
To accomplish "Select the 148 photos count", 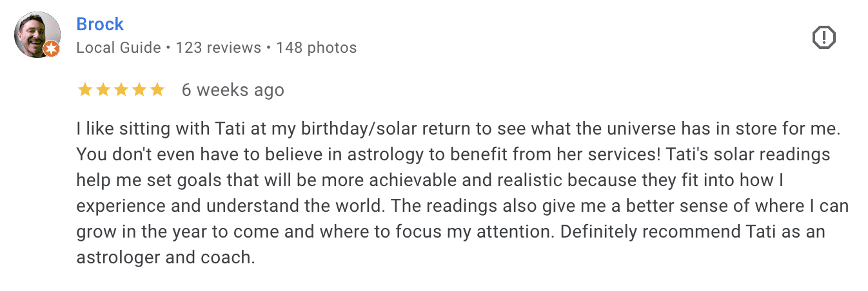I will 316,48.
